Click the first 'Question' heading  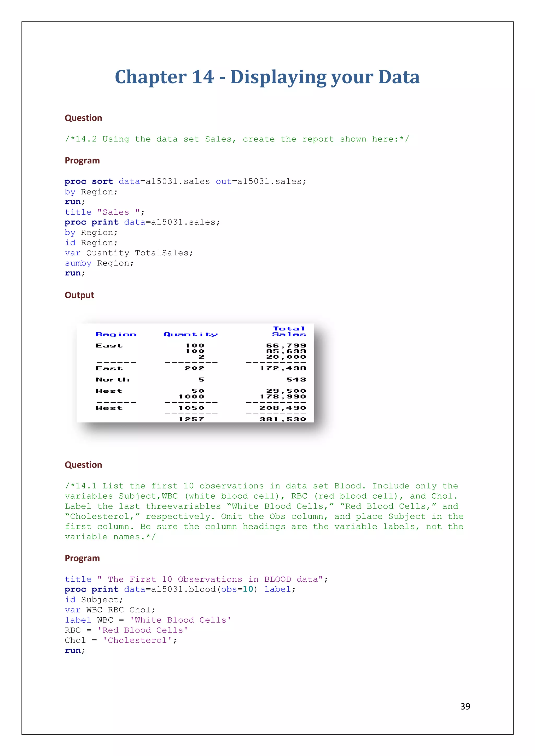pyautogui.click(x=83, y=118)
